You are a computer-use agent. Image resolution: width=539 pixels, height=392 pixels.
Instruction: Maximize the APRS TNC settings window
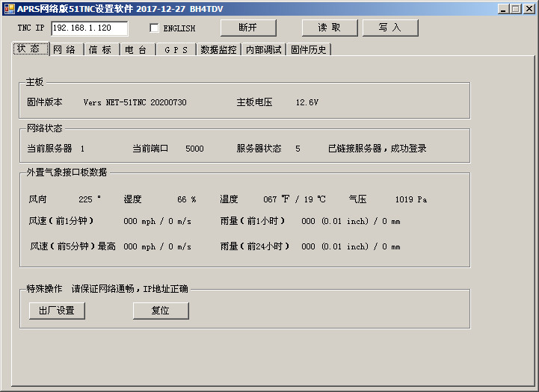coord(515,8)
